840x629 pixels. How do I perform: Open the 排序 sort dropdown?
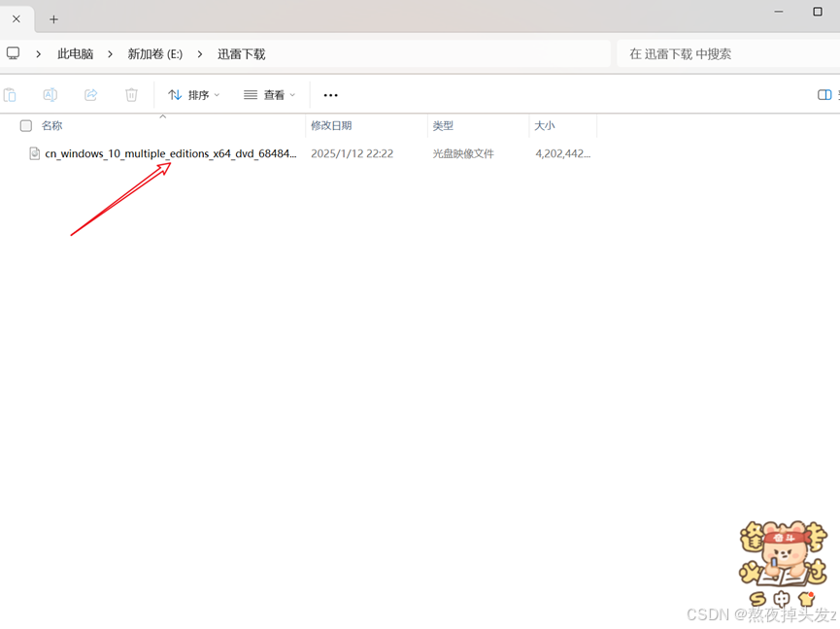tap(194, 95)
